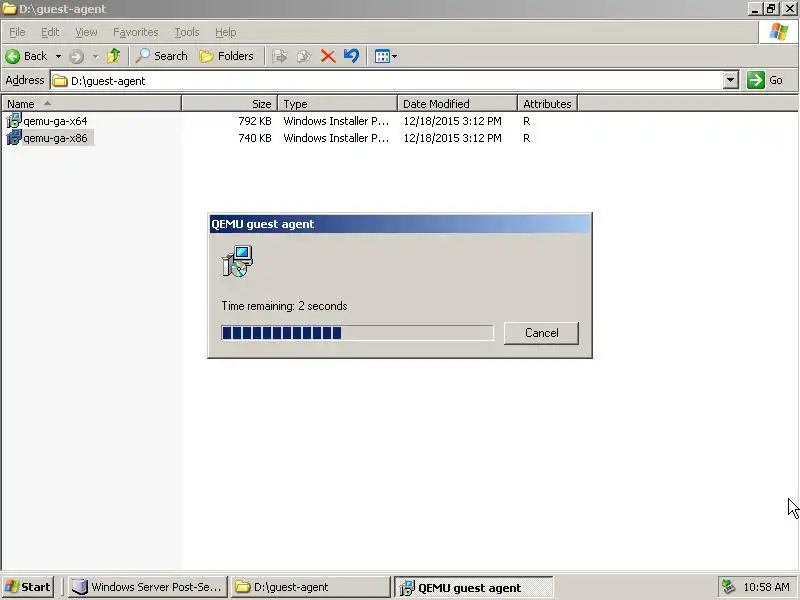Click the Copy To toolbar icon

click(304, 56)
